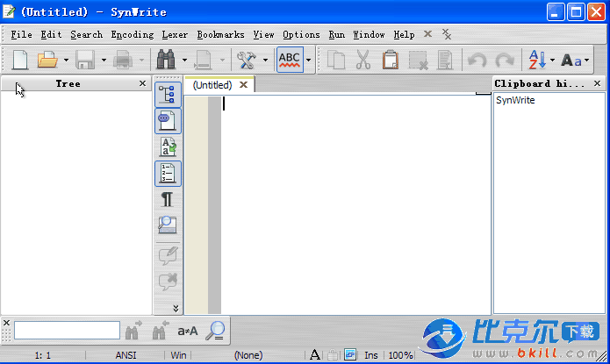Toggle line numbers sidebar button
The height and width of the screenshot is (364, 610).
coord(167,173)
